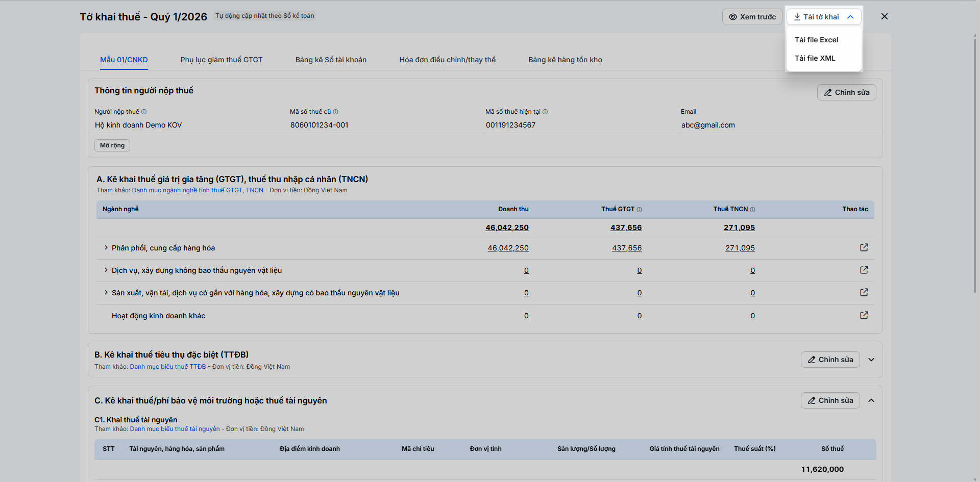This screenshot has height=482, width=980.
Task: Expand section B TTĐB with chevron
Action: click(871, 360)
